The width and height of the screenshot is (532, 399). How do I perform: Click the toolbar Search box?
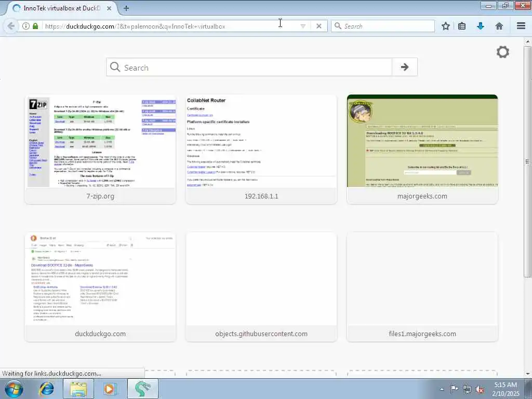(383, 26)
